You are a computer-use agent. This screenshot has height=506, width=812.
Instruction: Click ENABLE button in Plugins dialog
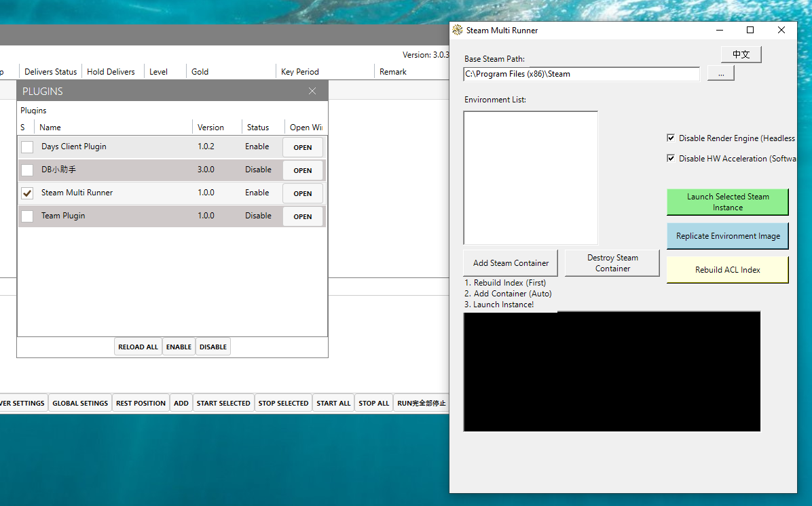179,347
